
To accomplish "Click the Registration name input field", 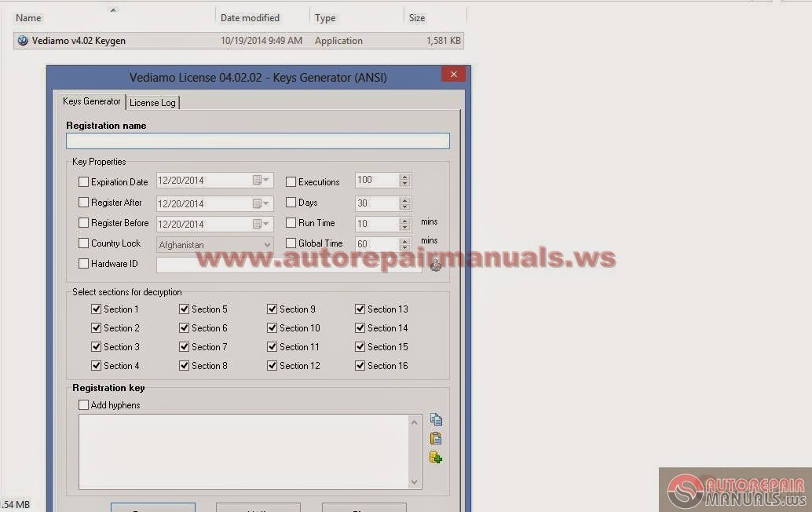I will point(258,141).
